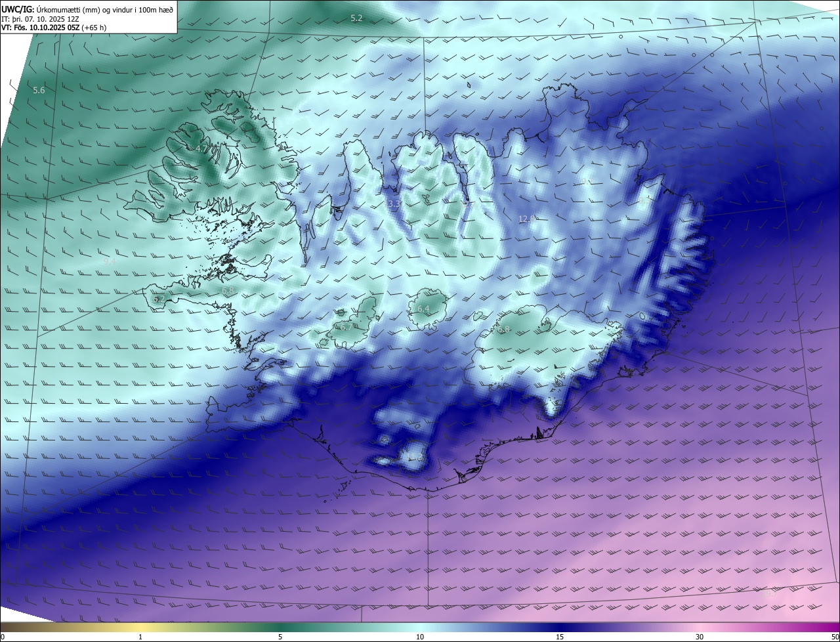Viewport: 840px width, 642px height.
Task: Click the 9.4 value label
Action: [110, 261]
